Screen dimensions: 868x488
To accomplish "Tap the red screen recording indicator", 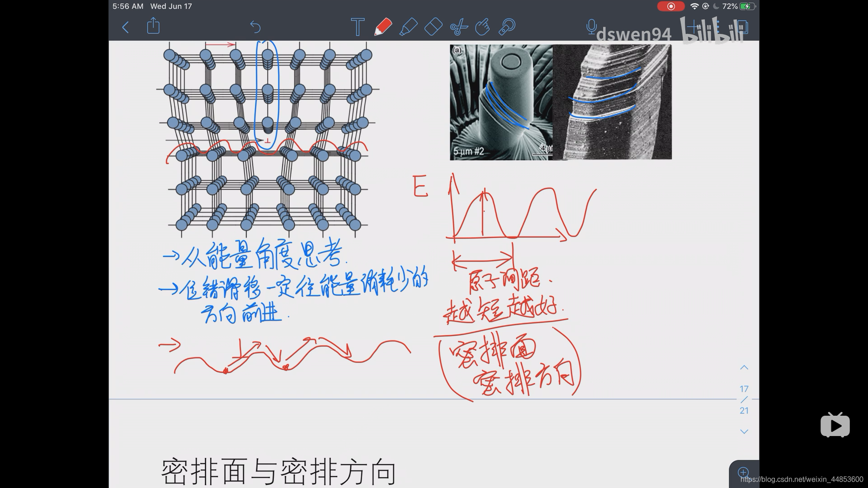I will [670, 6].
